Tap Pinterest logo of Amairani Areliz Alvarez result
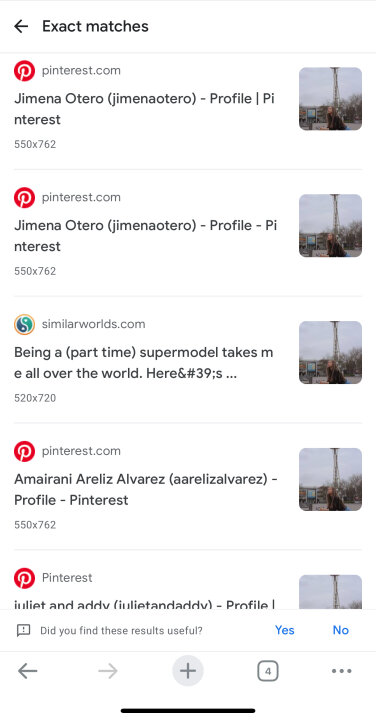Viewport: 376px width, 720px height. pos(24,451)
